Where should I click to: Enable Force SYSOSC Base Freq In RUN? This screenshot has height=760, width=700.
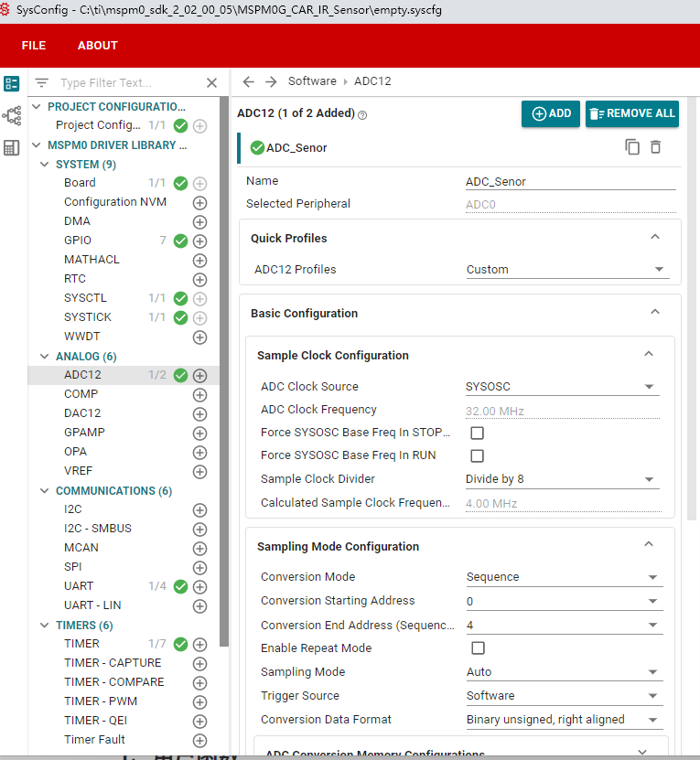pos(478,455)
